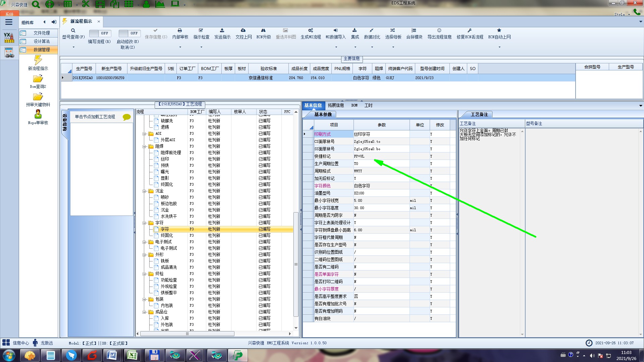Collapse the 包装 tree folder
This screenshot has width=644, height=362.
click(x=144, y=299)
